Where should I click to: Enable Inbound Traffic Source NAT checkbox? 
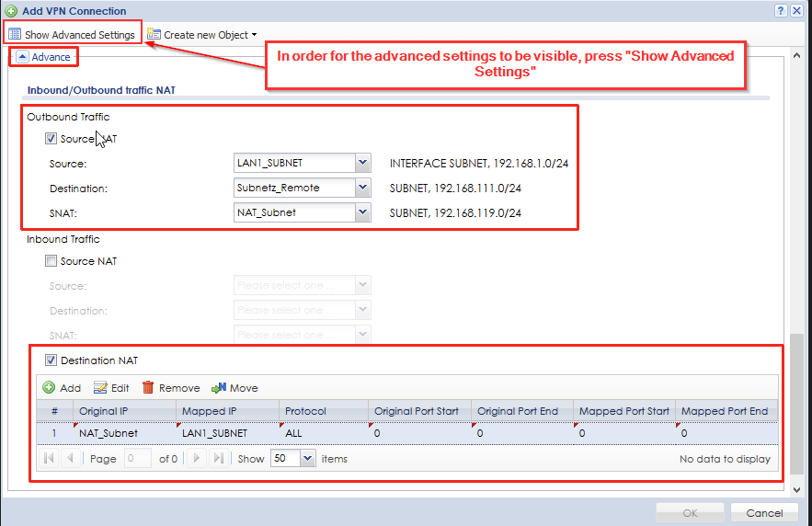51,261
